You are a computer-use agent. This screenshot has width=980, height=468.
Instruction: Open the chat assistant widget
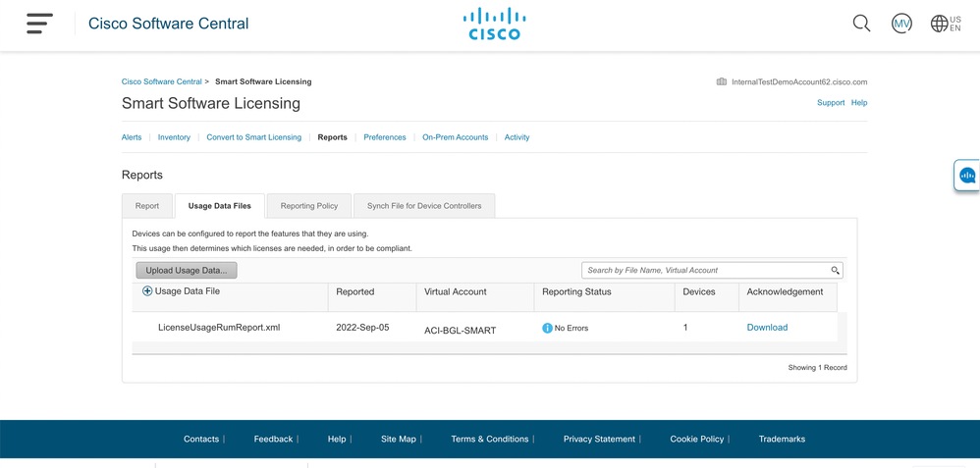(x=967, y=176)
